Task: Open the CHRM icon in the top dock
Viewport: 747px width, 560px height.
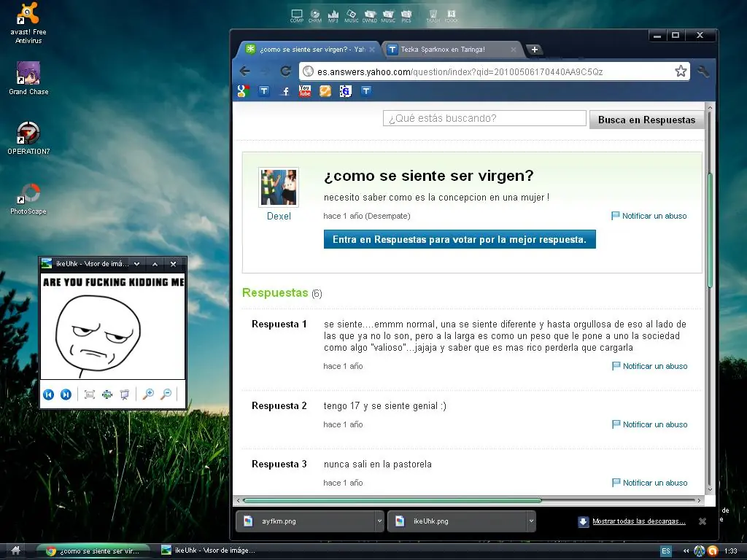Action: click(315, 16)
